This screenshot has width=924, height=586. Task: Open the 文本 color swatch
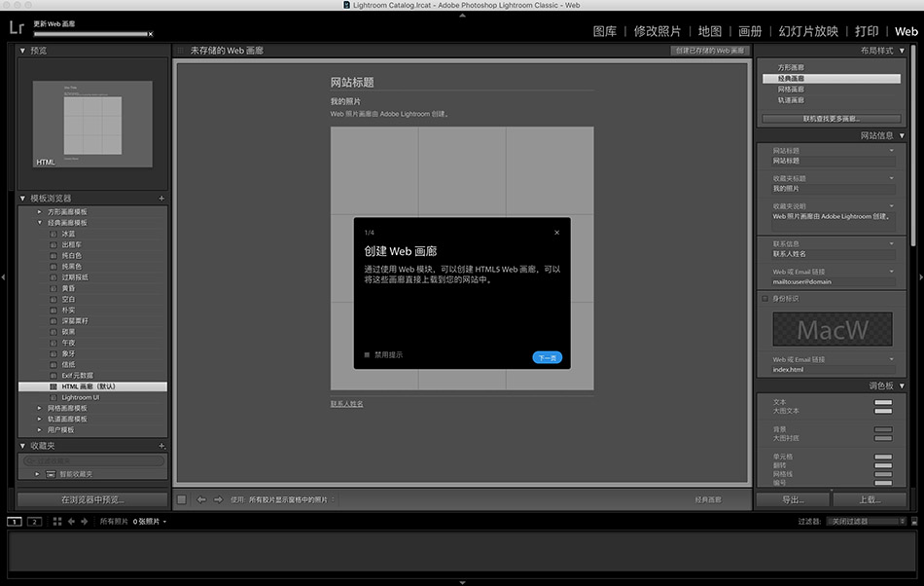pos(883,402)
